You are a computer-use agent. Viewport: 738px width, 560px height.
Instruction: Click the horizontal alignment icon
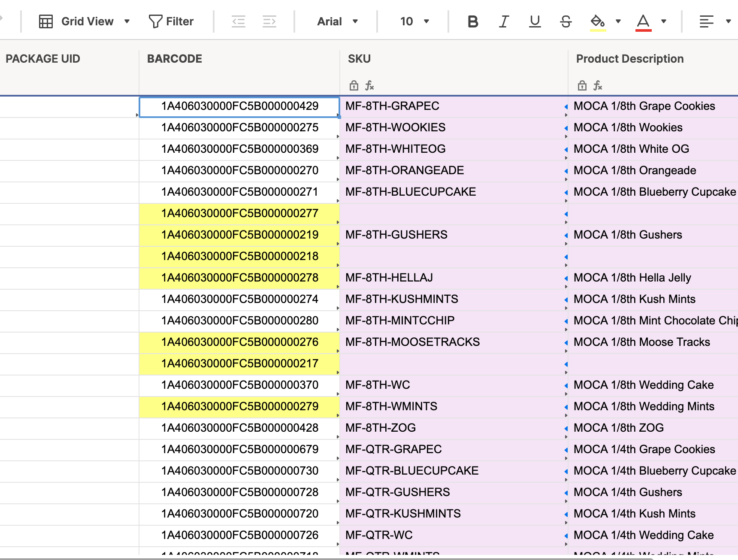point(706,21)
